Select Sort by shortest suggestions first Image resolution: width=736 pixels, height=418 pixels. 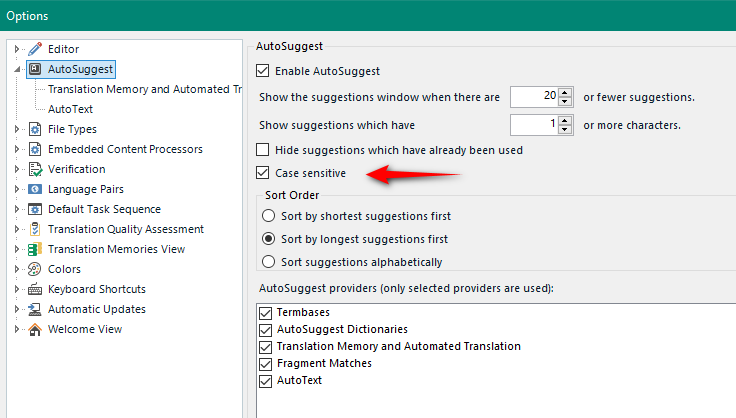(x=268, y=216)
